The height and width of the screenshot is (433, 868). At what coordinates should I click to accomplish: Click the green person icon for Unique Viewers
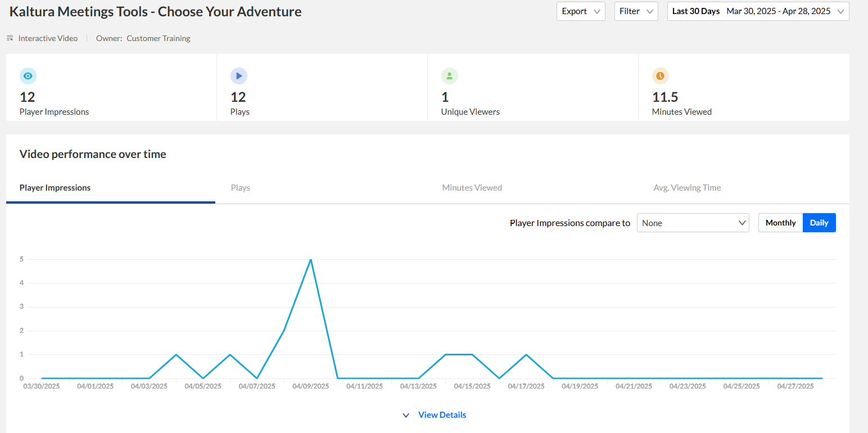point(450,76)
